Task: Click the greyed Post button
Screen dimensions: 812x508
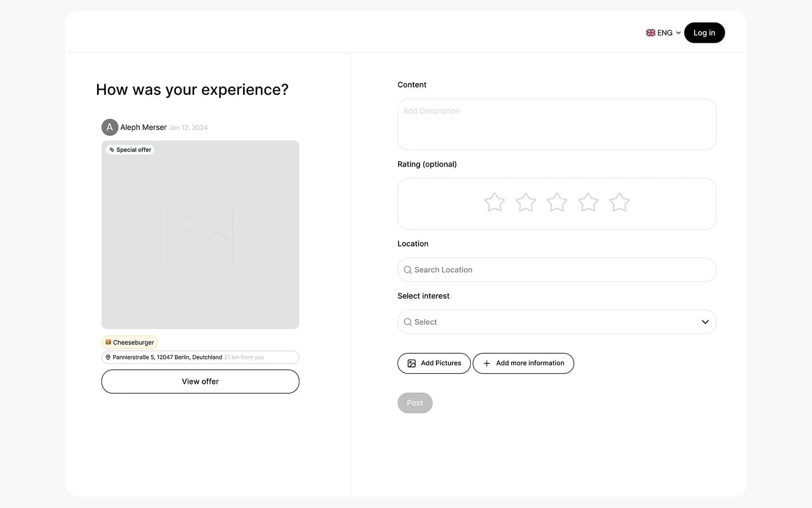Action: (415, 403)
